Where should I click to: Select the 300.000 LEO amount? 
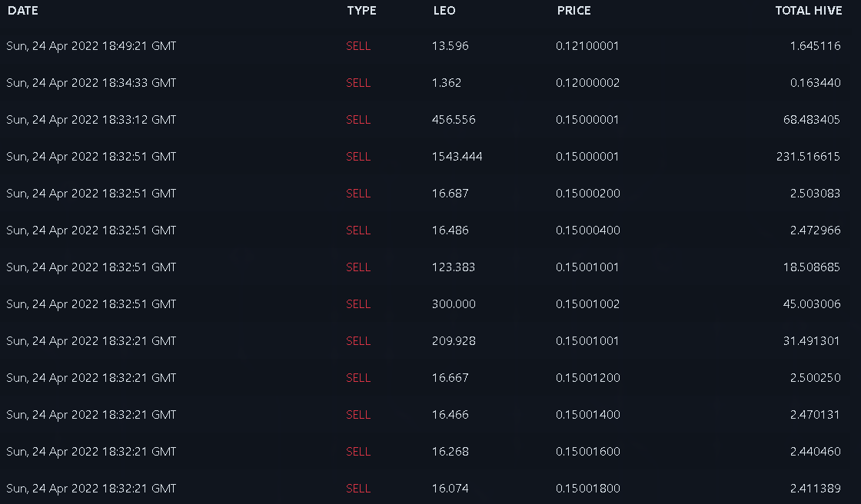click(454, 303)
